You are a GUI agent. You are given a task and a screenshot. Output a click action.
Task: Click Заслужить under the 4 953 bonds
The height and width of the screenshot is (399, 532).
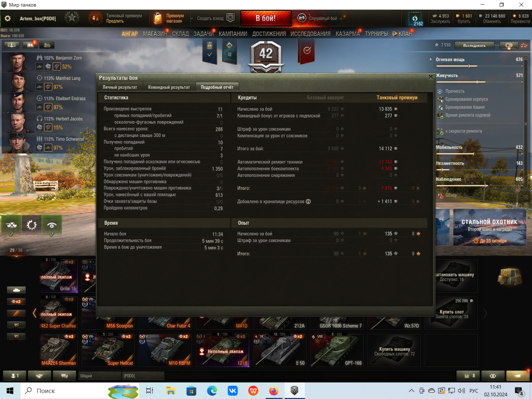[440, 21]
